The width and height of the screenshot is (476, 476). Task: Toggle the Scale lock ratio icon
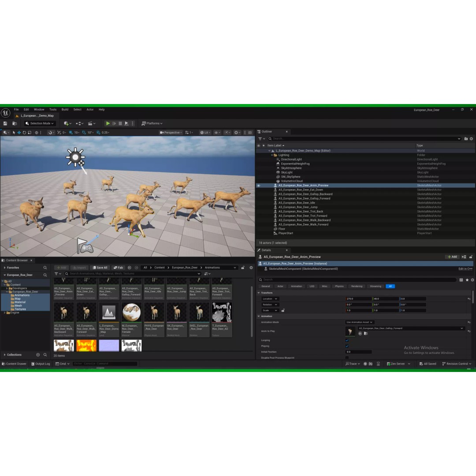(x=283, y=311)
